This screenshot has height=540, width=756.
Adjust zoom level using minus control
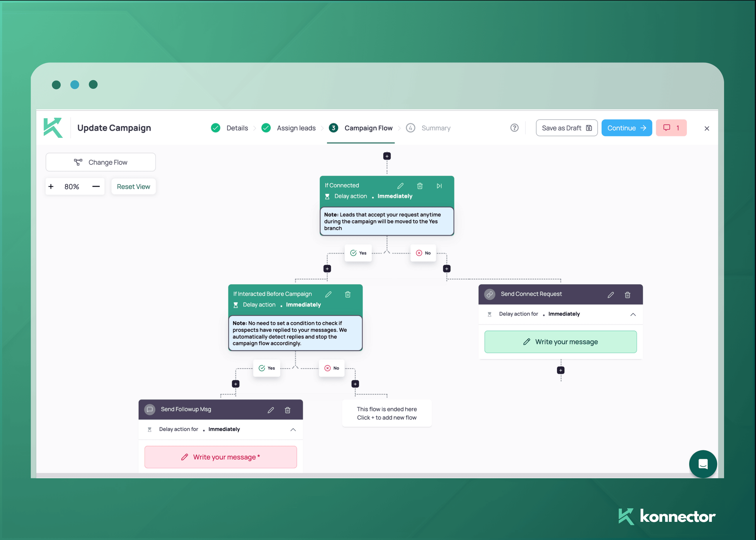coord(96,186)
